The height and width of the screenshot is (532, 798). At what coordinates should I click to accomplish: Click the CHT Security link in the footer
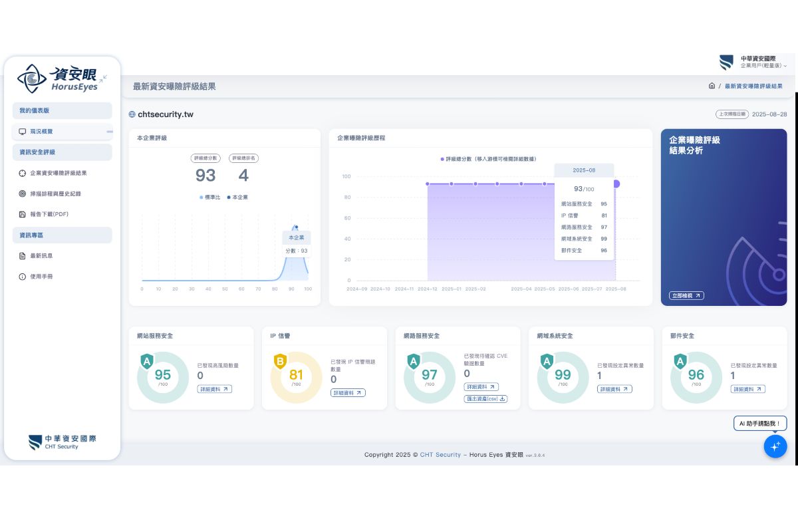click(440, 455)
